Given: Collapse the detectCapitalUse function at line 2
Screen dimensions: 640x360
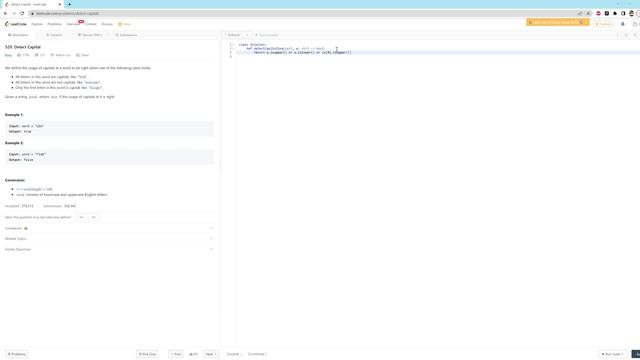Looking at the screenshot, I should 233,49.
